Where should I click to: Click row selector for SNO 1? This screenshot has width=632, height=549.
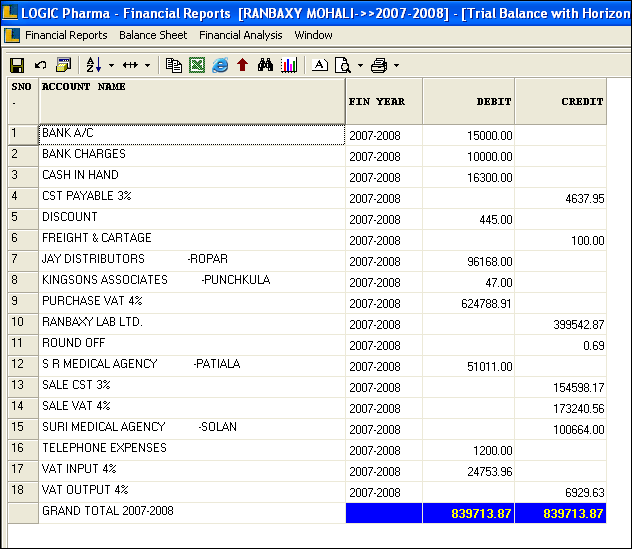[x=23, y=135]
